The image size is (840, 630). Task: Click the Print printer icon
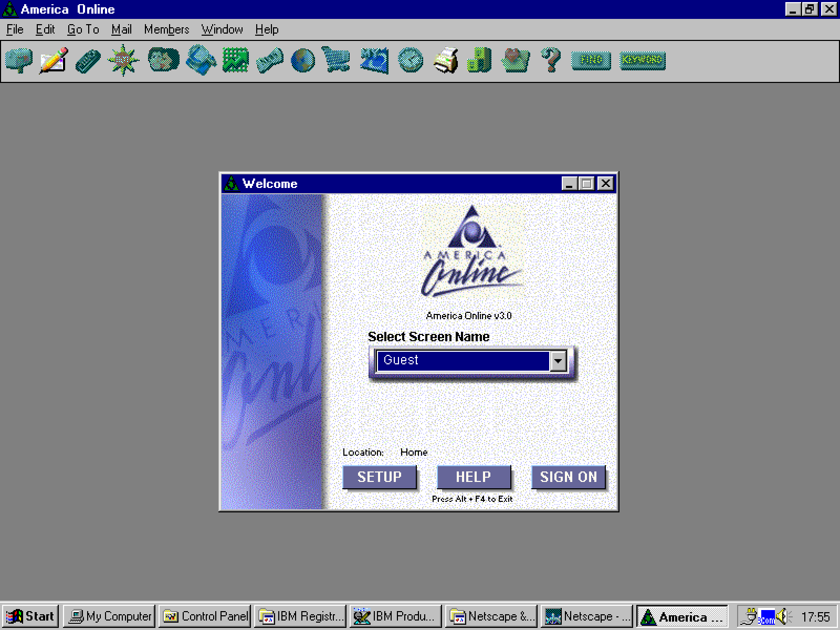[x=446, y=60]
